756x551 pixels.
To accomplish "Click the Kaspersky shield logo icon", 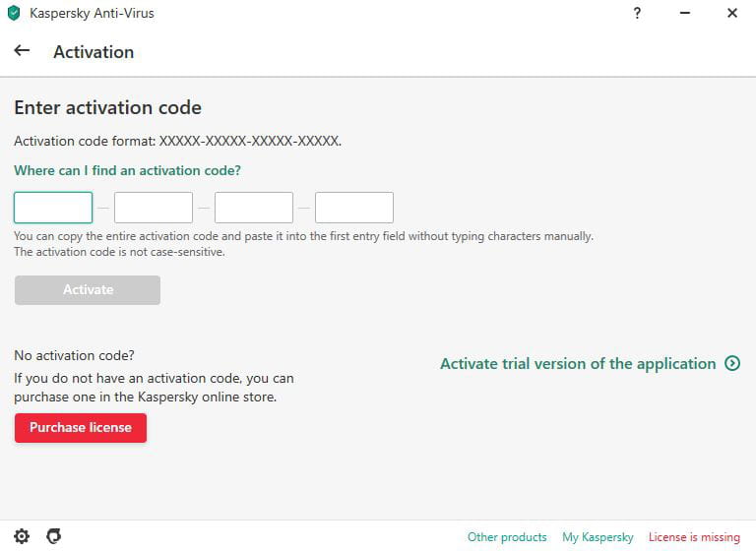I will (14, 14).
